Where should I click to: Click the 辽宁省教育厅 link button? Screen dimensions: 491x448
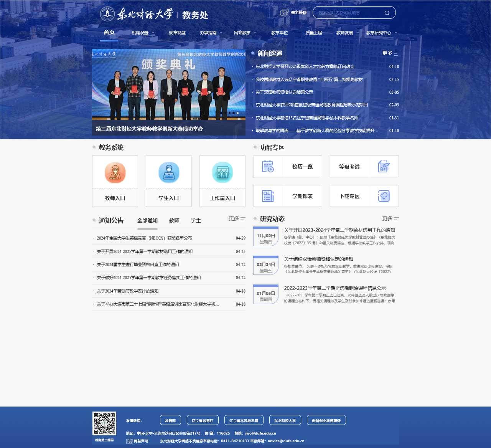click(x=203, y=420)
